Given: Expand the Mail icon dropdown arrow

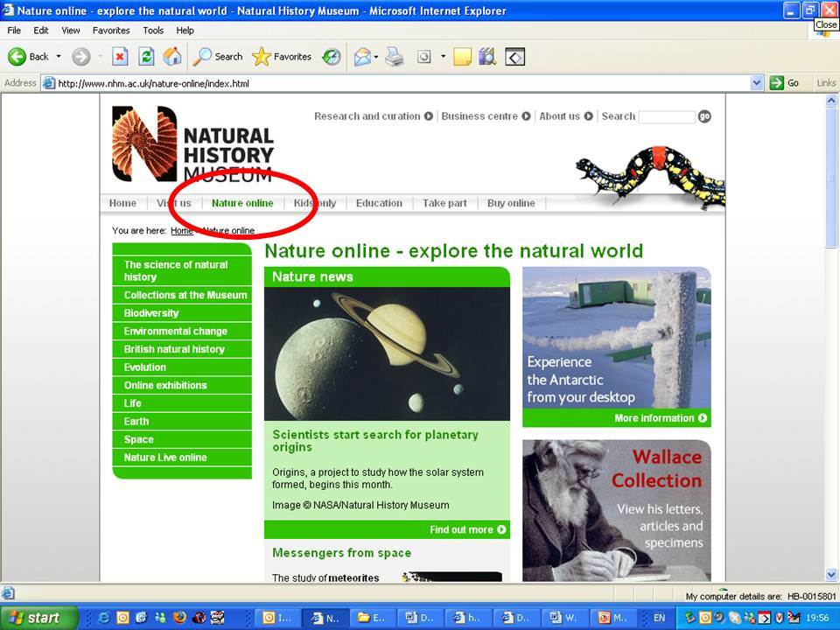Looking at the screenshot, I should pos(376,56).
